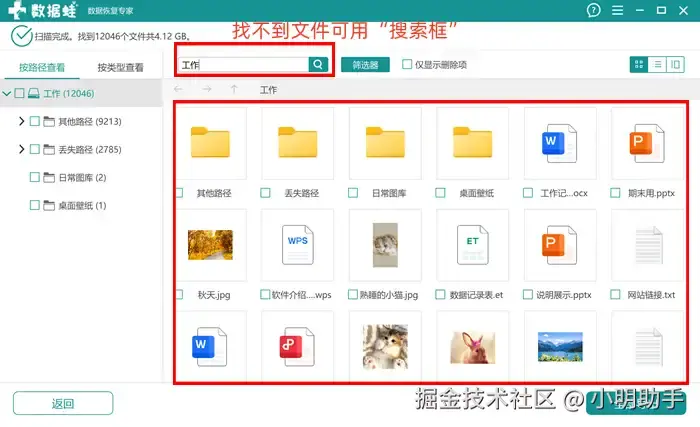The width and height of the screenshot is (700, 427).
Task: Go back with the left arrow
Action: pyautogui.click(x=178, y=89)
